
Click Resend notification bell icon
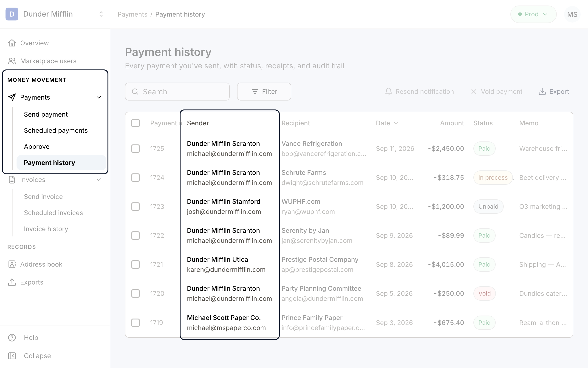coord(389,92)
